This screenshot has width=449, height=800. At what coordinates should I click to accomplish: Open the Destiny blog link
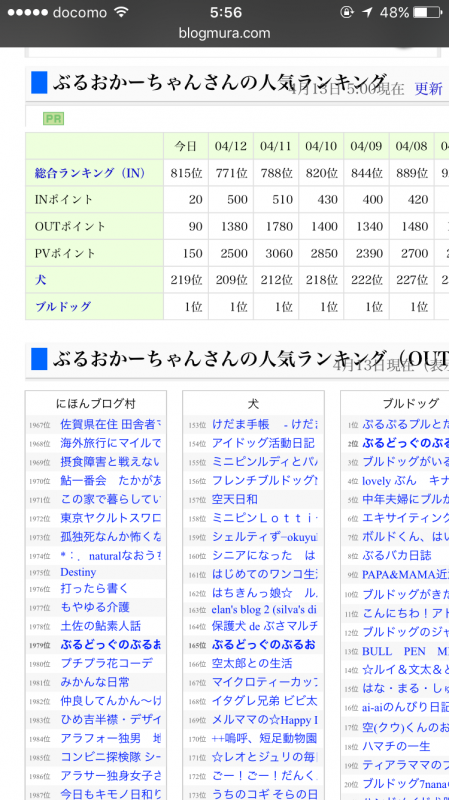tap(78, 572)
